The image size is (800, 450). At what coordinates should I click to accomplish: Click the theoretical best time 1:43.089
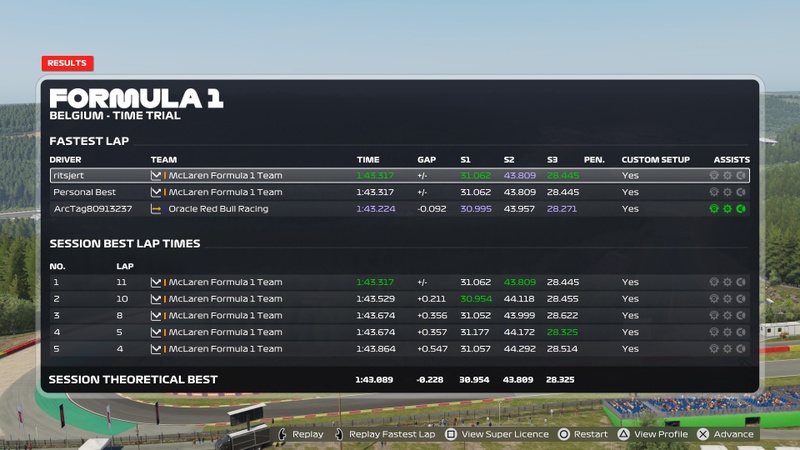click(x=374, y=380)
